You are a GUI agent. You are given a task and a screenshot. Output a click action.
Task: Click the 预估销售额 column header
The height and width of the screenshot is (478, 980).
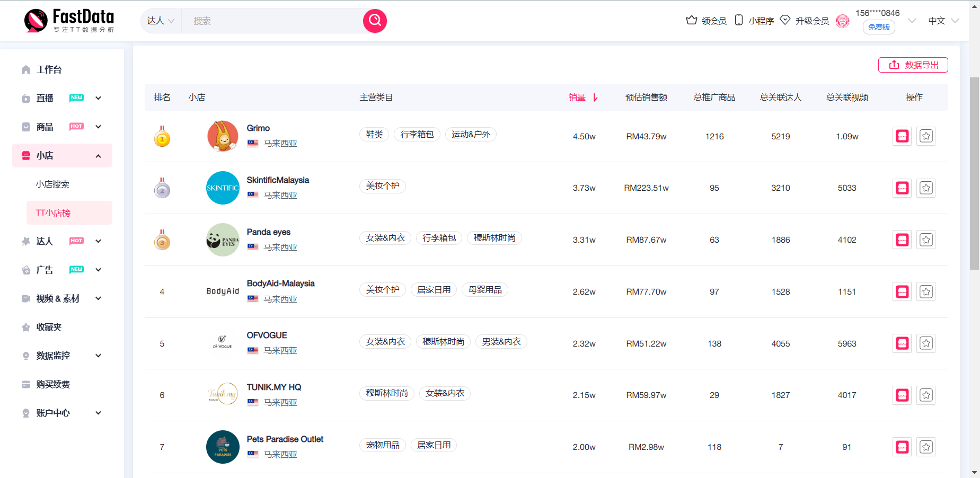[646, 98]
